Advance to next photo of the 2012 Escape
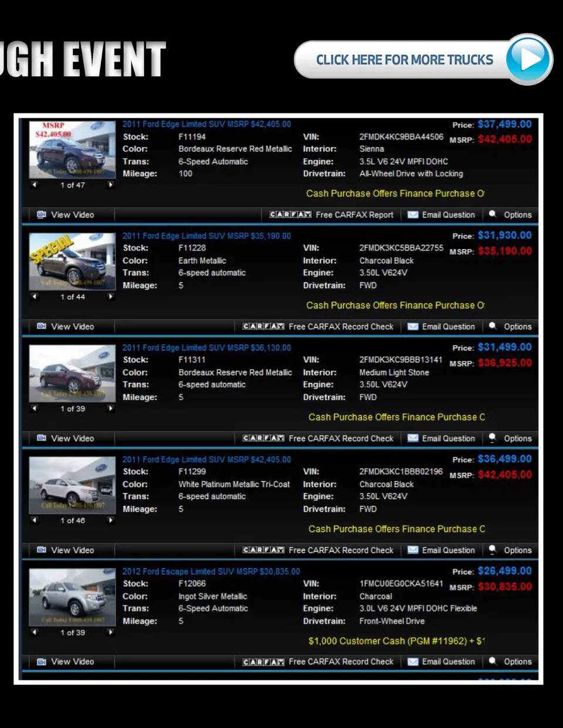563x728 pixels. 110,632
